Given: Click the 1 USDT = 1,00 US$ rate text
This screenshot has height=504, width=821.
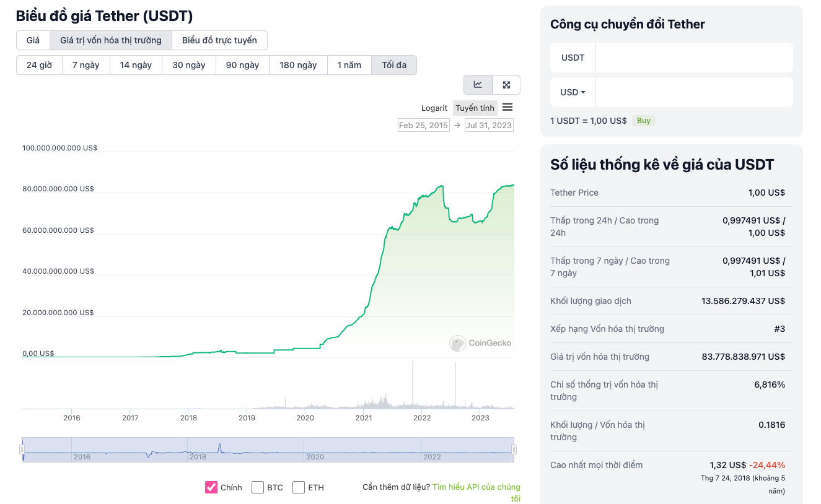Looking at the screenshot, I should (589, 121).
